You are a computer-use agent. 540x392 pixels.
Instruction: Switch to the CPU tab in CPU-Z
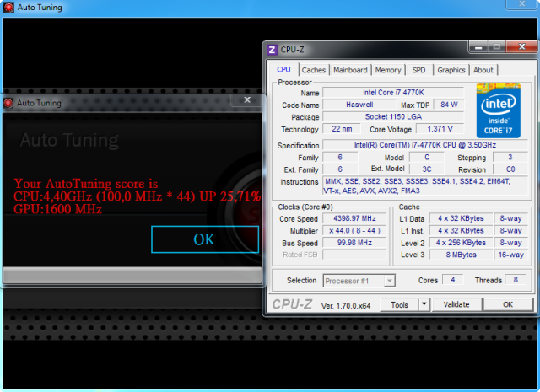pyautogui.click(x=283, y=70)
